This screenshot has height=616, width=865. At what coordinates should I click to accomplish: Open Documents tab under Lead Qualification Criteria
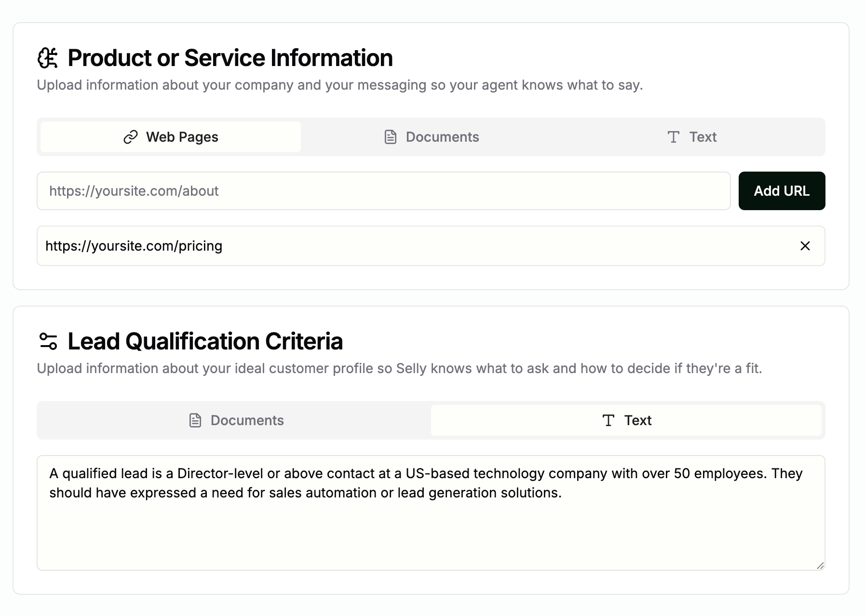pyautogui.click(x=236, y=420)
